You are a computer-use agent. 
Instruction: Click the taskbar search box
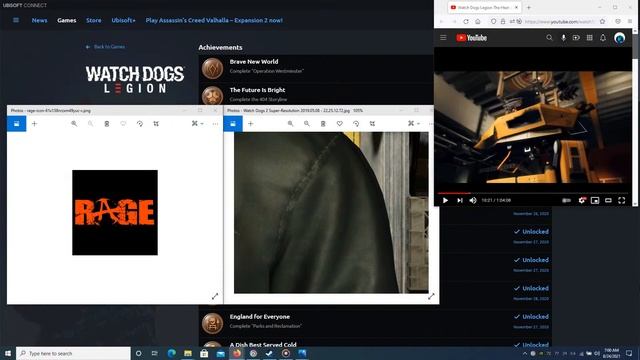coord(73,353)
